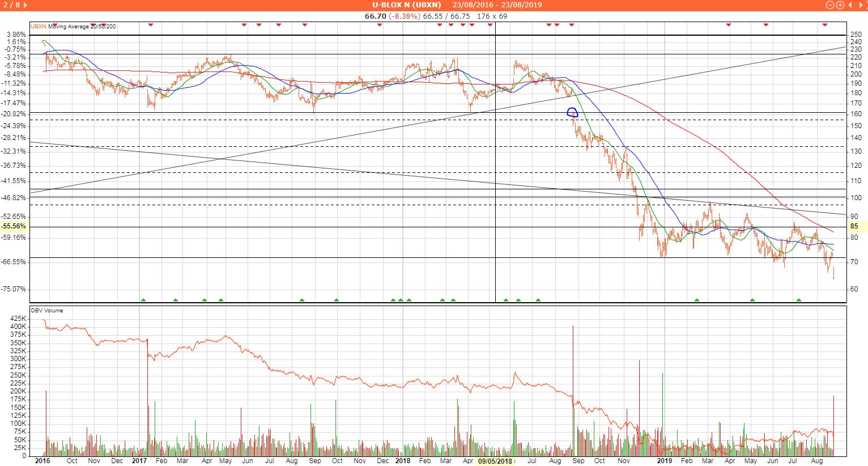Click the highlighted -55.56% level label

click(x=15, y=226)
